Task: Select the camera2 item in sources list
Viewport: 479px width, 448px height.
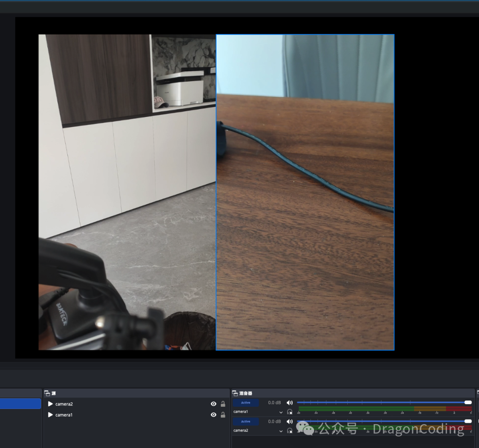Action: pos(64,404)
